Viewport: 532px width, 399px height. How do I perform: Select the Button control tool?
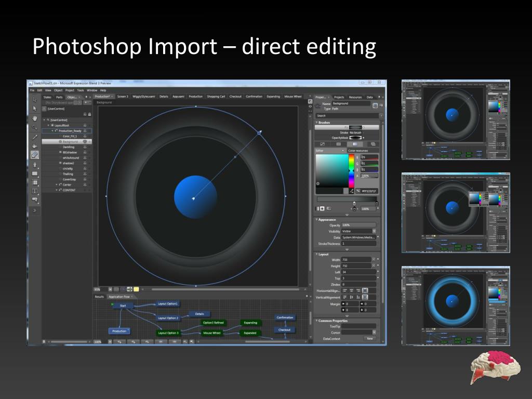click(x=35, y=200)
